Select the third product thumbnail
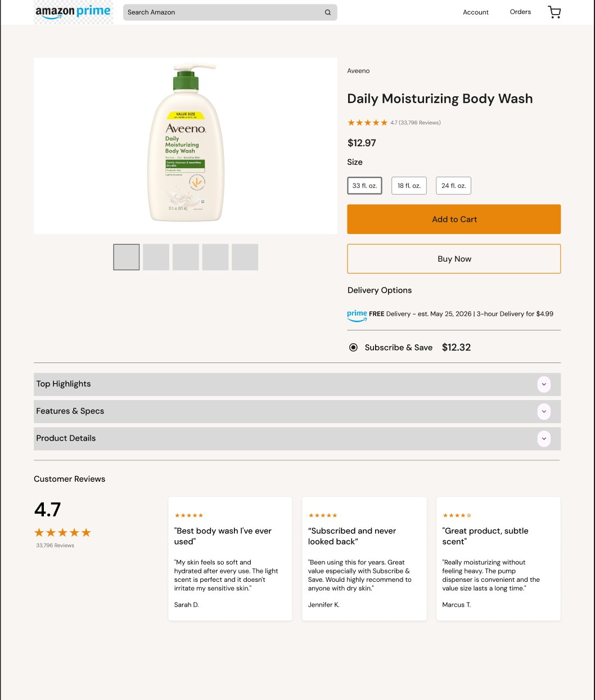Screen dimensions: 595x700 point(186,257)
